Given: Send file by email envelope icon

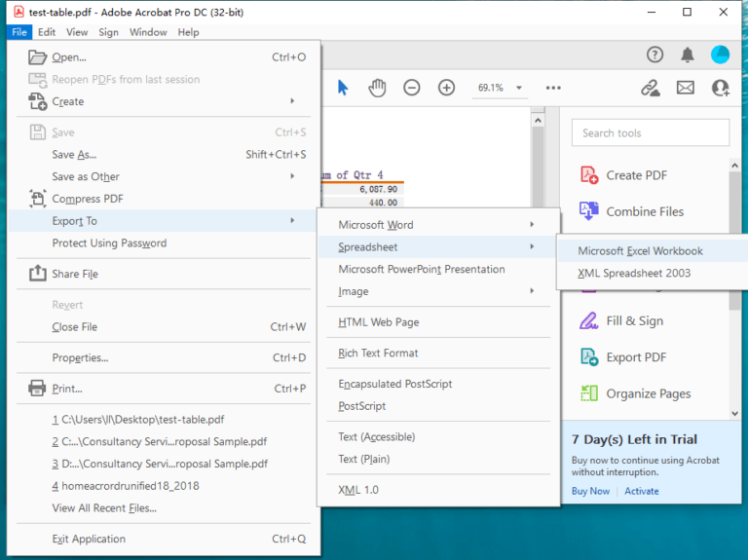Looking at the screenshot, I should coord(686,88).
